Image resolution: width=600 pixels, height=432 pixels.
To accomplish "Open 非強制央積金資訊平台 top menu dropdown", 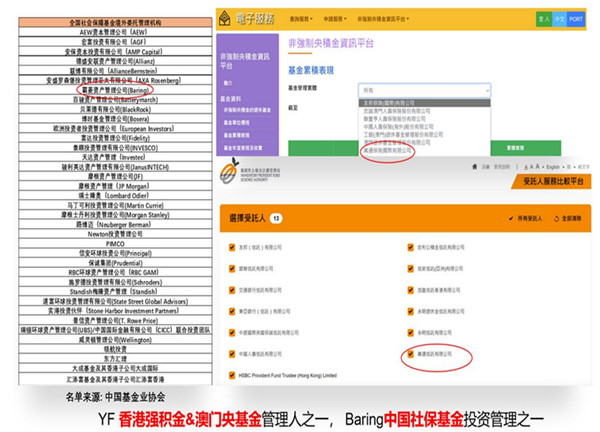I will (x=383, y=19).
